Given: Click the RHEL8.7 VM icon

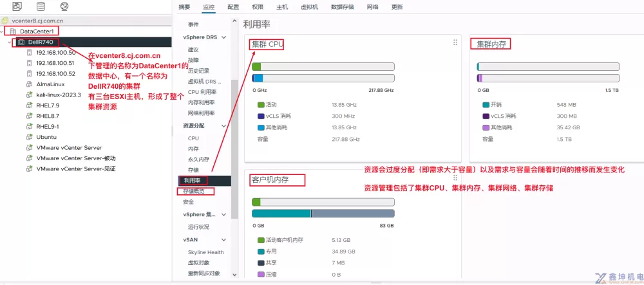Looking at the screenshot, I should coord(29,116).
